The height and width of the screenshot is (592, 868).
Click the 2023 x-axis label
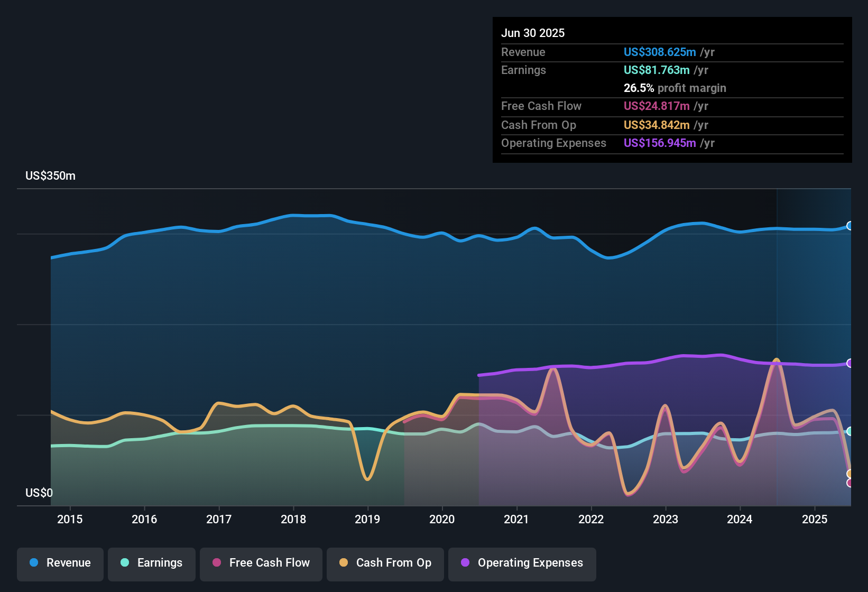(666, 520)
